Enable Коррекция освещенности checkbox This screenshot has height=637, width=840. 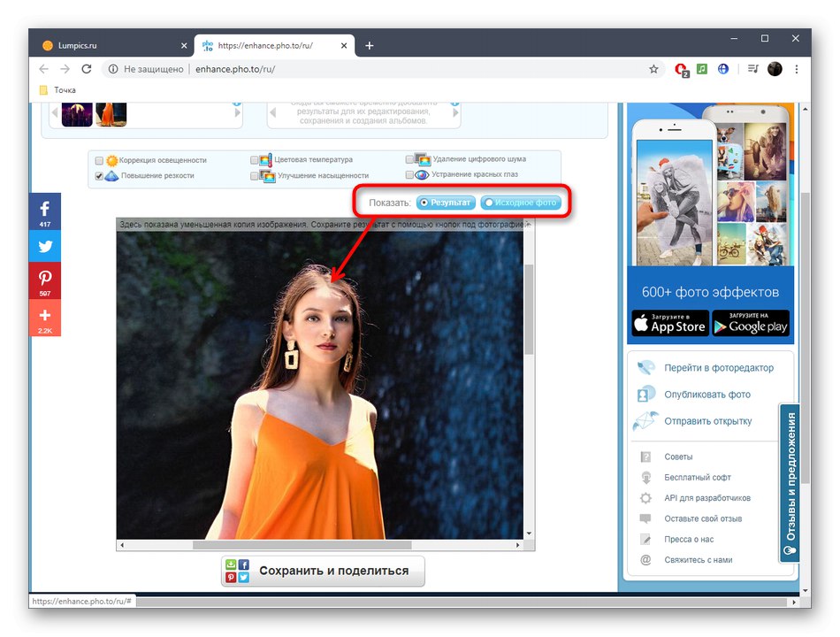point(99,160)
